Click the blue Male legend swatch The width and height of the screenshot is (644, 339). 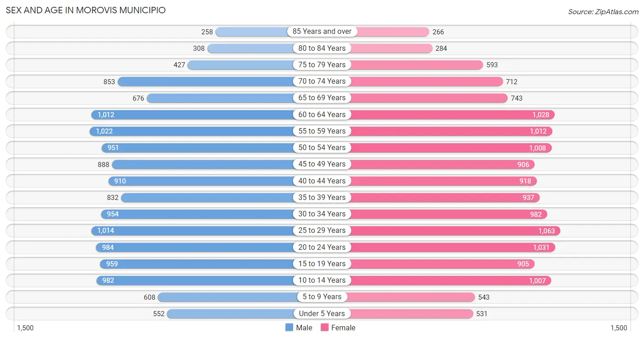tap(289, 328)
